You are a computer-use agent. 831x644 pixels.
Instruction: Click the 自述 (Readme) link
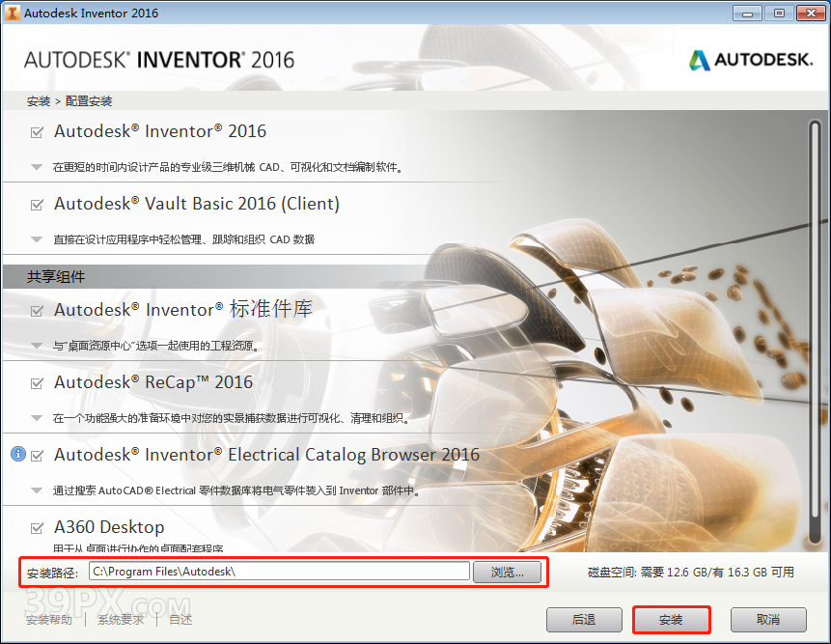(179, 620)
